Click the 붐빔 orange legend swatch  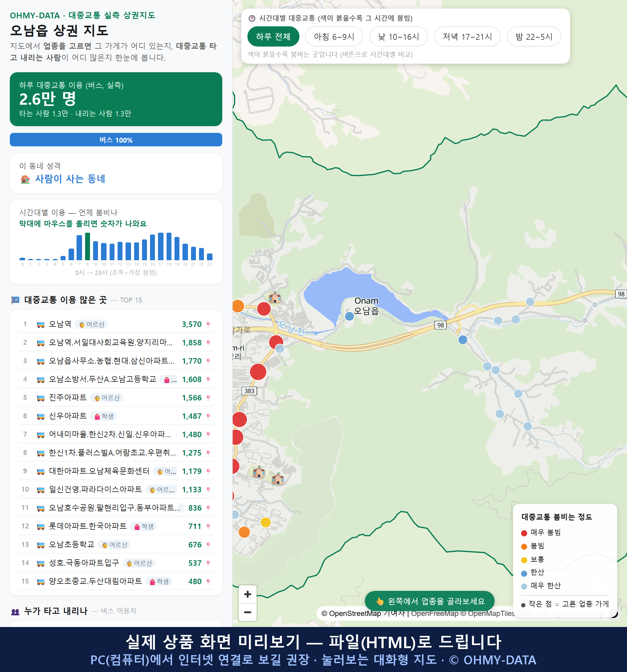tap(524, 546)
